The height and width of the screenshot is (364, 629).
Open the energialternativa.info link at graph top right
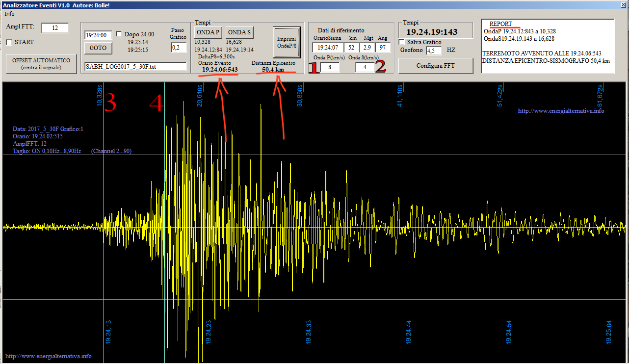tap(561, 111)
